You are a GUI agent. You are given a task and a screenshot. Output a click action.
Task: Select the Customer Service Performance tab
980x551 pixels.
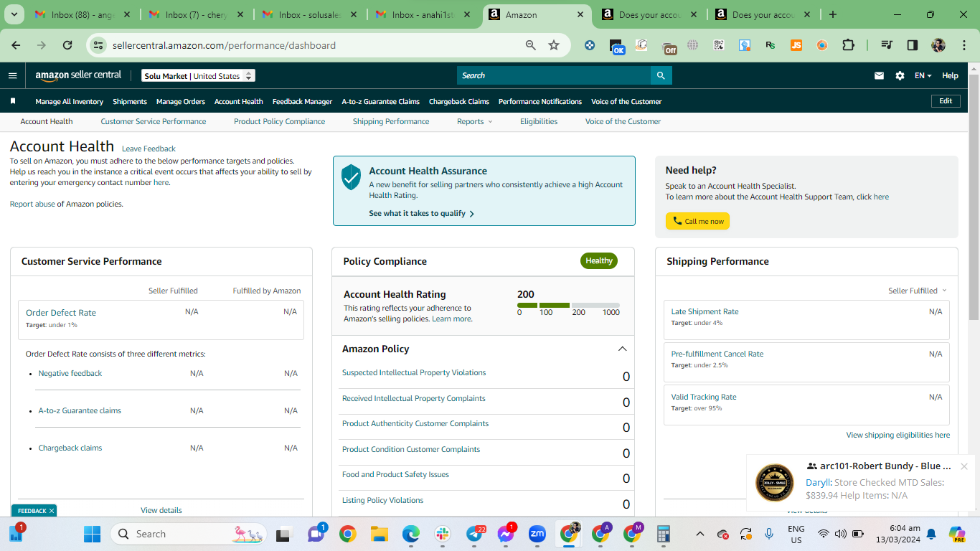click(x=154, y=121)
